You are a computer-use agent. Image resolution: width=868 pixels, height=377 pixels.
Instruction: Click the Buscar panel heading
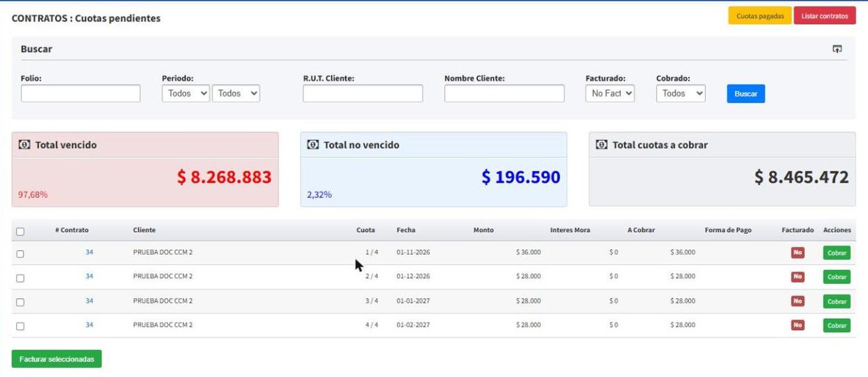(x=36, y=49)
